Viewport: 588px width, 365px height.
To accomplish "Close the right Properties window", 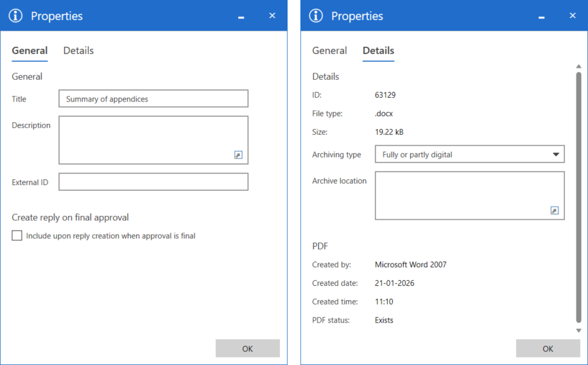I will coord(573,15).
